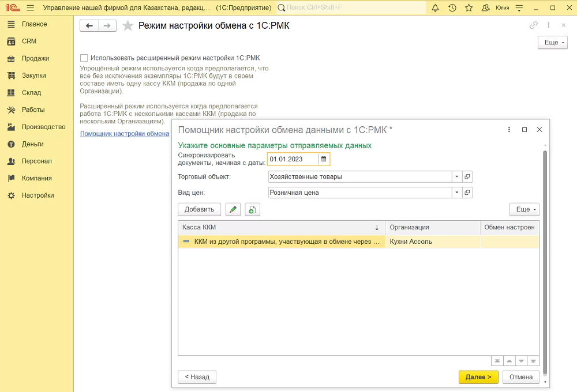Click the Добавить button
The image size is (577, 392).
[x=199, y=209]
